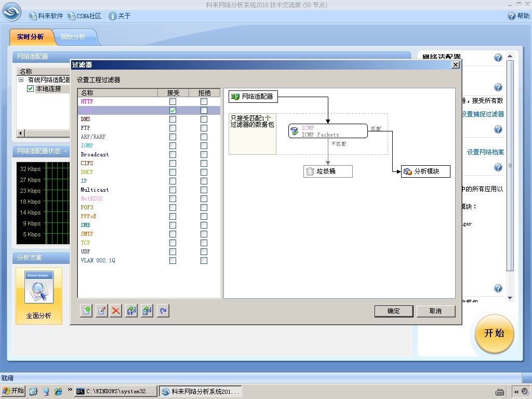Open Windows 开始 start menu

(13, 391)
